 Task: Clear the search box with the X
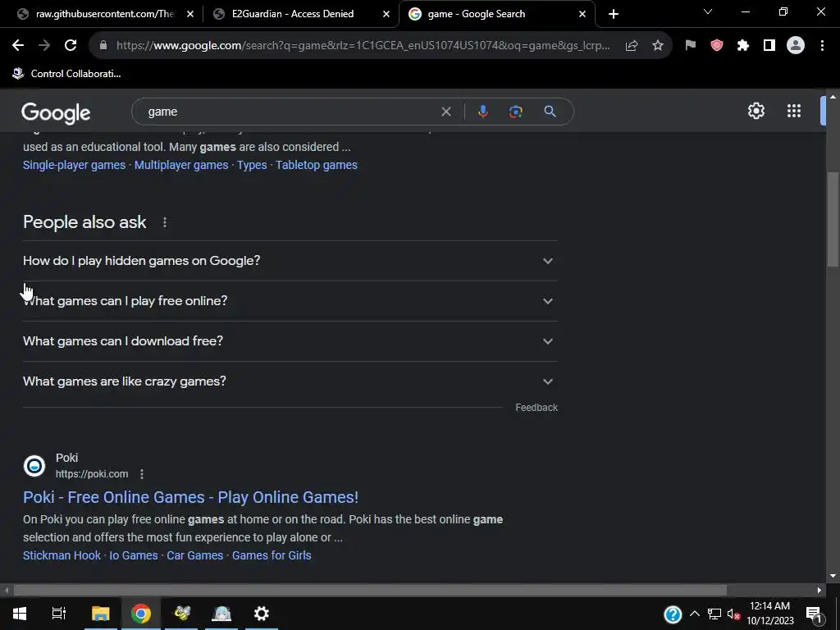[x=445, y=112]
